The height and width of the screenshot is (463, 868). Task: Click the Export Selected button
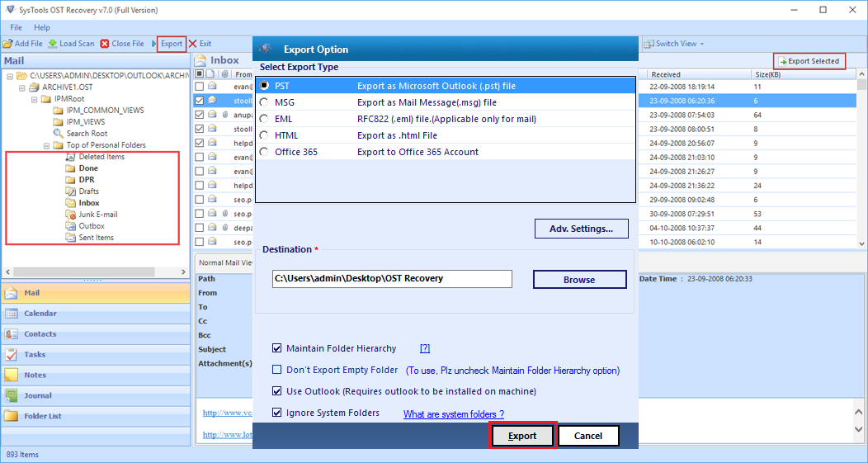[x=809, y=61]
